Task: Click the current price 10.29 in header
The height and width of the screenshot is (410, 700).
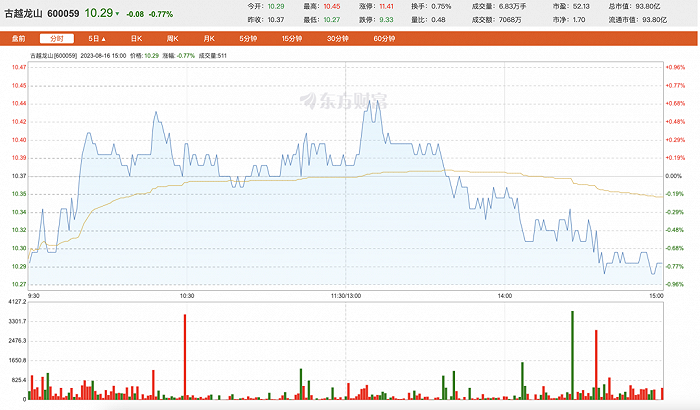Action: click(99, 13)
